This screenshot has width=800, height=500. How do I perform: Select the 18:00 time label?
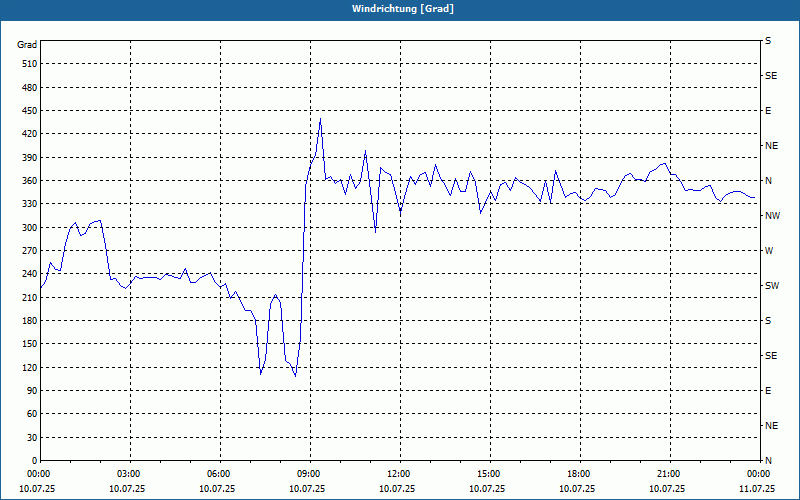coord(580,473)
